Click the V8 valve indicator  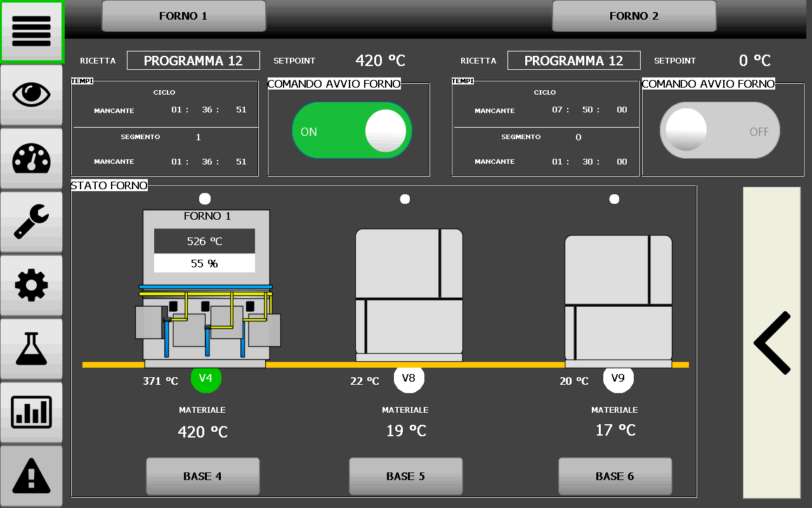[409, 378]
